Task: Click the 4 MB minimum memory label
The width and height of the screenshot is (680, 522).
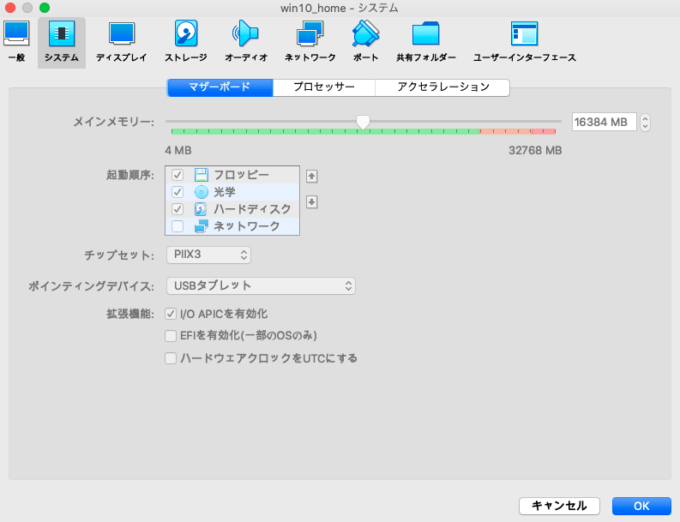Action: 178,150
